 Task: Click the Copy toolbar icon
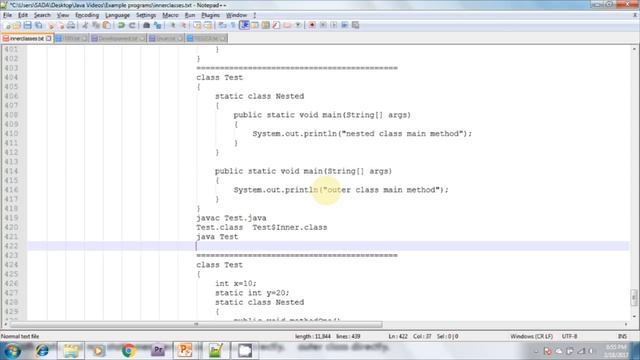click(x=96, y=25)
